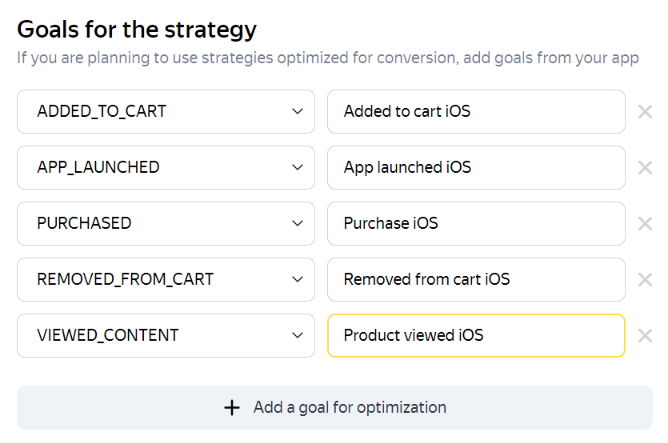The image size is (668, 443).
Task: Focus the Purchase iOS name field
Action: coord(475,224)
